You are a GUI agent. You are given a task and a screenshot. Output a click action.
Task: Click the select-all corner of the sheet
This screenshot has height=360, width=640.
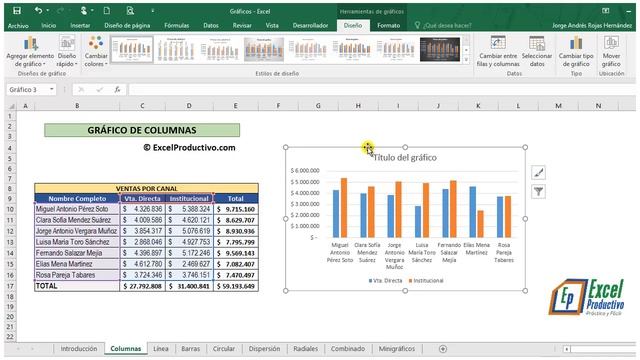tap(12, 106)
